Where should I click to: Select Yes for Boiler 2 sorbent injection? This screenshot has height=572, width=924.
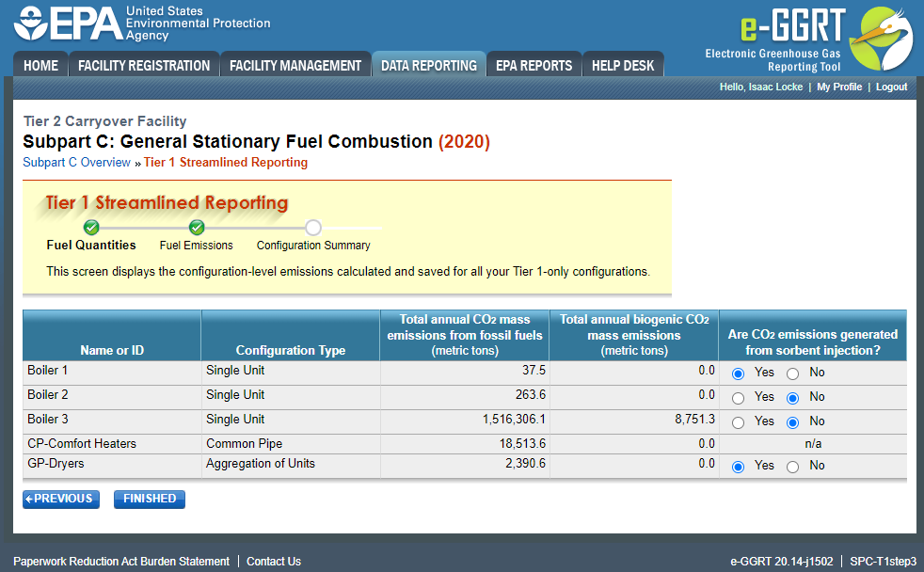tap(738, 398)
